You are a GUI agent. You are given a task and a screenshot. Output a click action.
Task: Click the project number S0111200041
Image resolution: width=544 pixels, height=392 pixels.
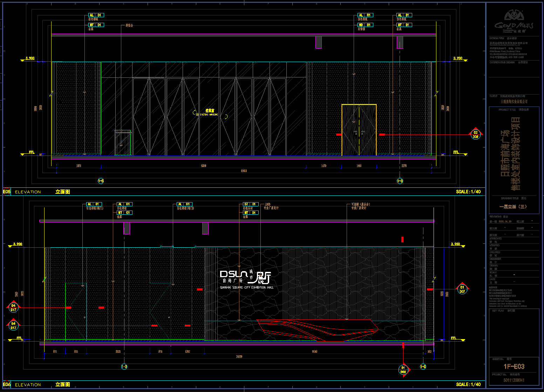tap(514, 380)
